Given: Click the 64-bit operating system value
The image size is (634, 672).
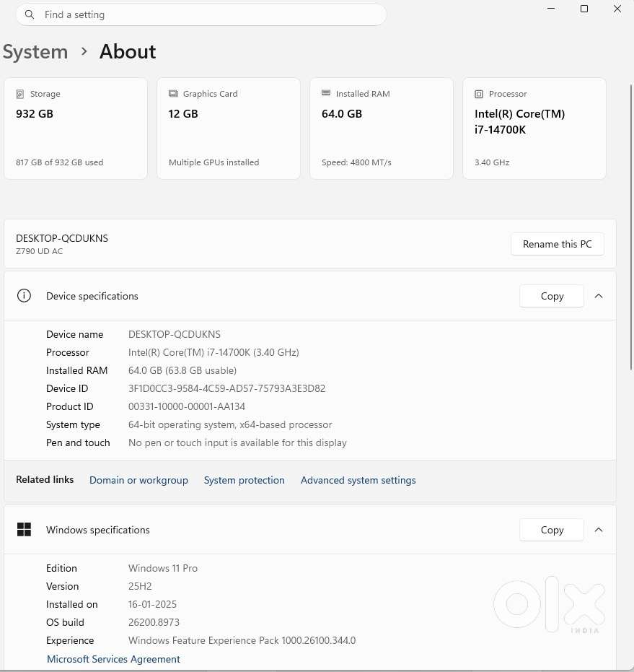Looking at the screenshot, I should pyautogui.click(x=230, y=424).
